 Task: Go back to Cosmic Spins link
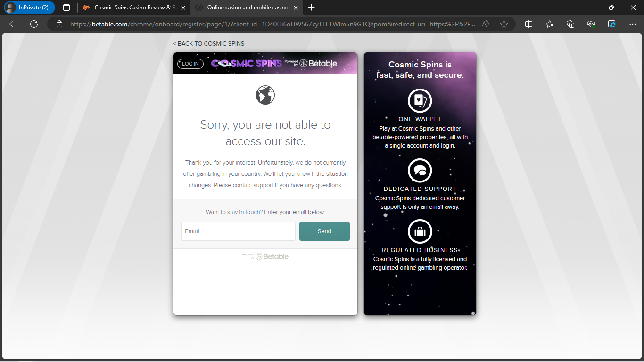(x=208, y=43)
